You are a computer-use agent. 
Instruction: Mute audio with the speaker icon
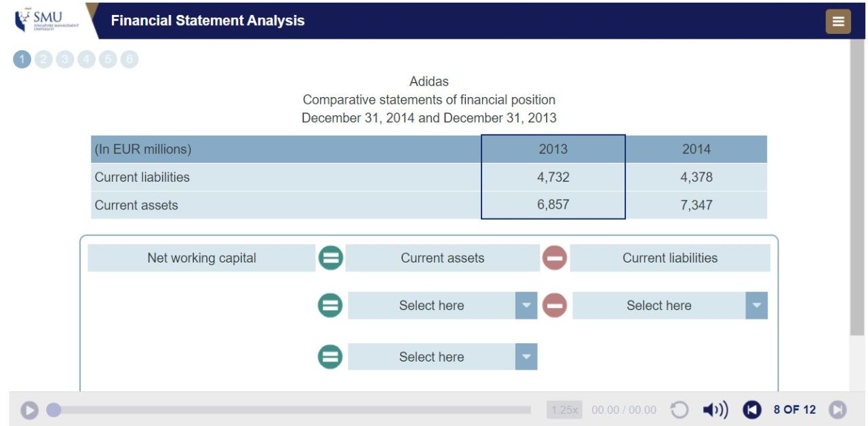coord(715,410)
